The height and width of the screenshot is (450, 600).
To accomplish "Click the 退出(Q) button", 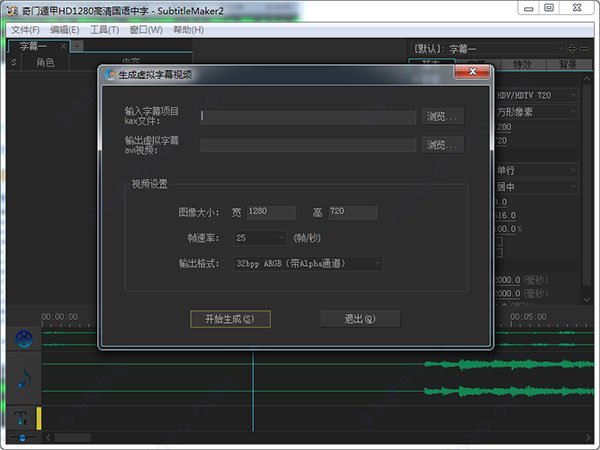I will pos(360,319).
